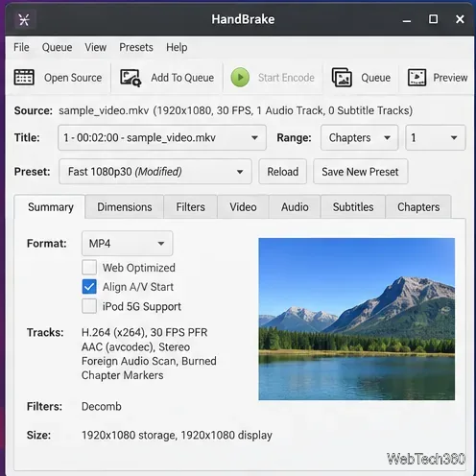476x476 pixels.
Task: Open the File menu
Action: pyautogui.click(x=21, y=47)
